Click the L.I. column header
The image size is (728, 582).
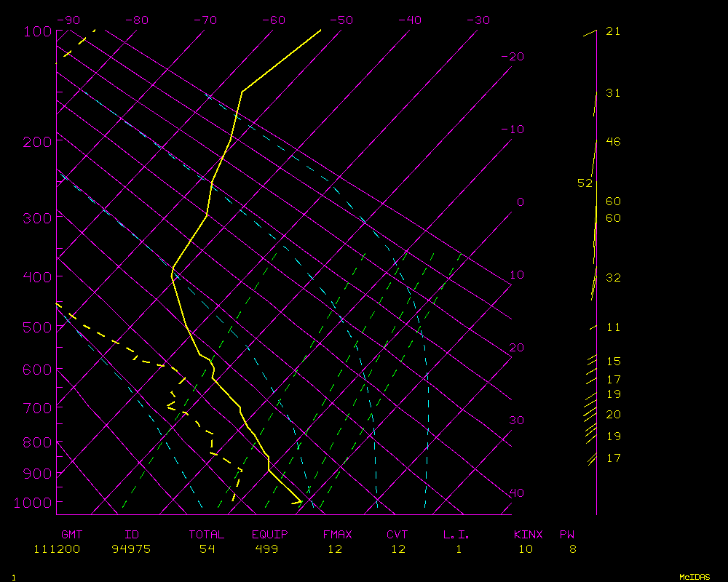coord(456,535)
